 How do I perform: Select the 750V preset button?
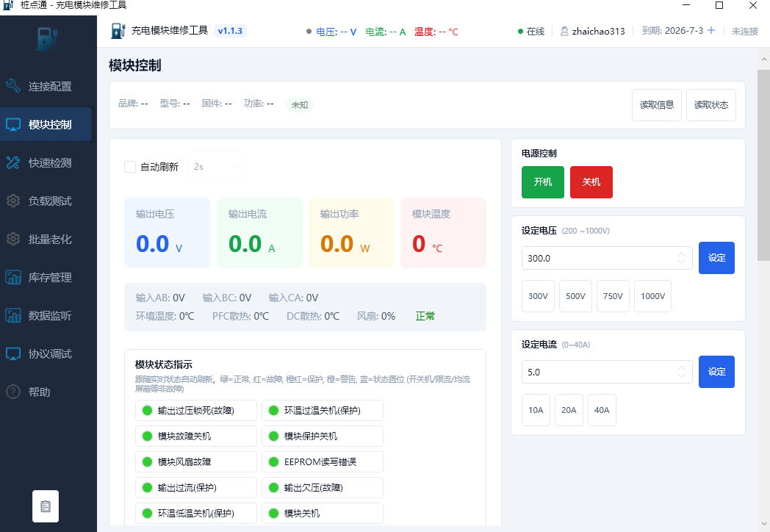point(613,296)
